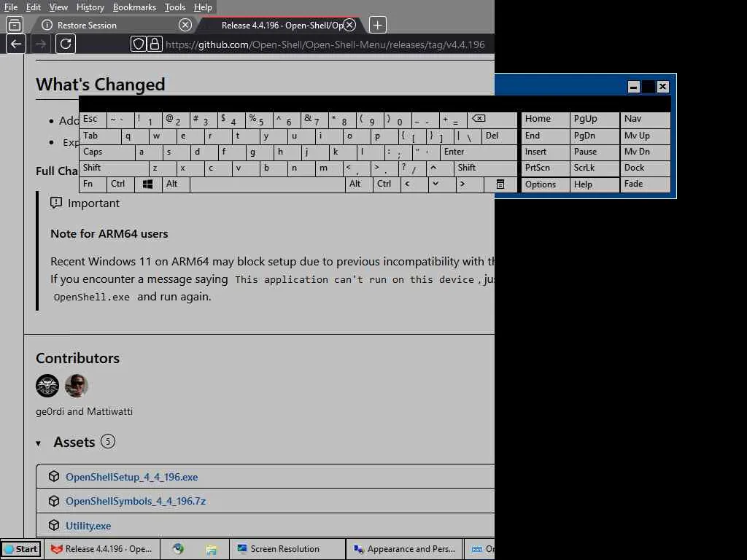
Task: Switch to Appearance and Personalization taskbar window
Action: (x=404, y=549)
